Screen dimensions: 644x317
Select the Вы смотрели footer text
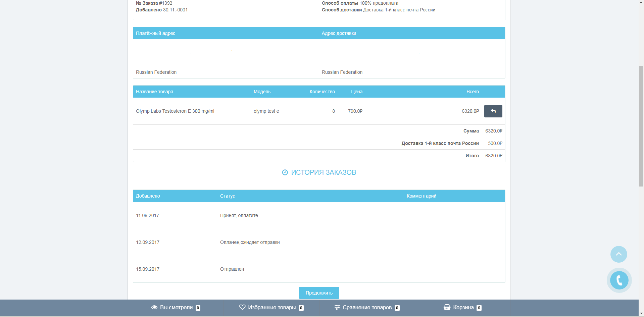pyautogui.click(x=176, y=307)
